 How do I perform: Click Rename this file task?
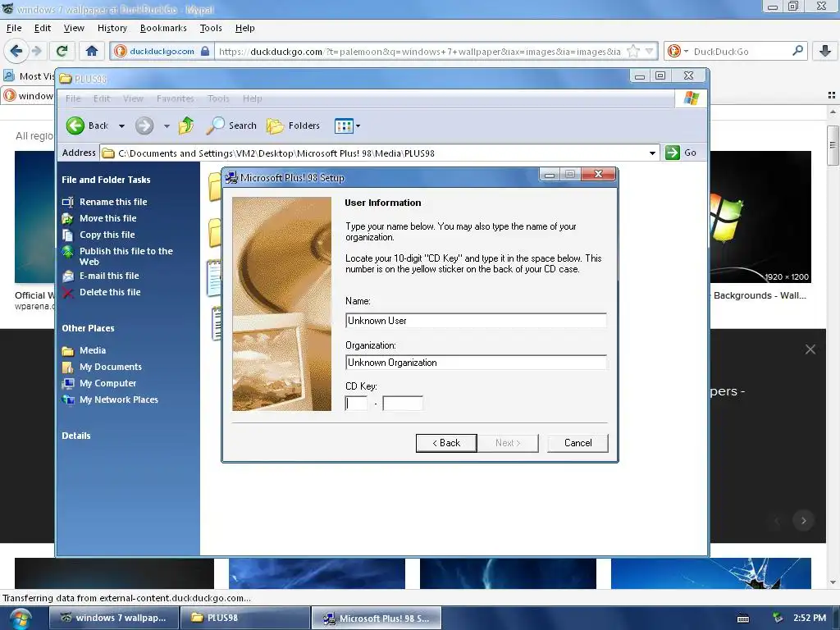[113, 202]
